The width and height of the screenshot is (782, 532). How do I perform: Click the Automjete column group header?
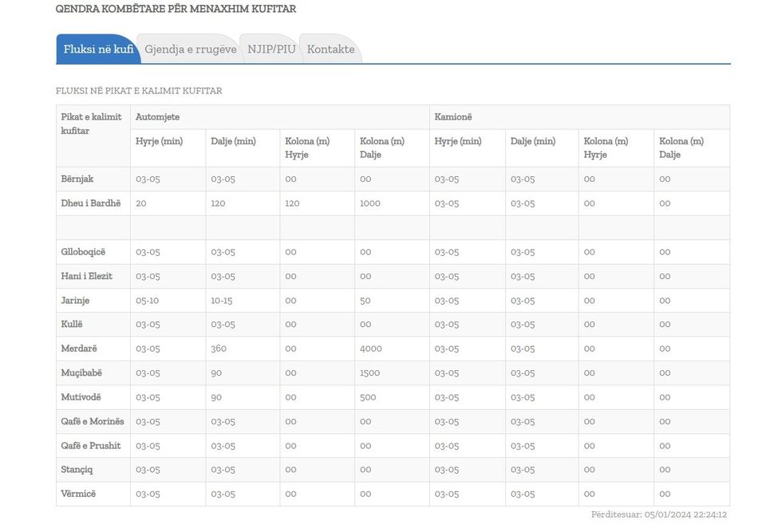point(157,117)
